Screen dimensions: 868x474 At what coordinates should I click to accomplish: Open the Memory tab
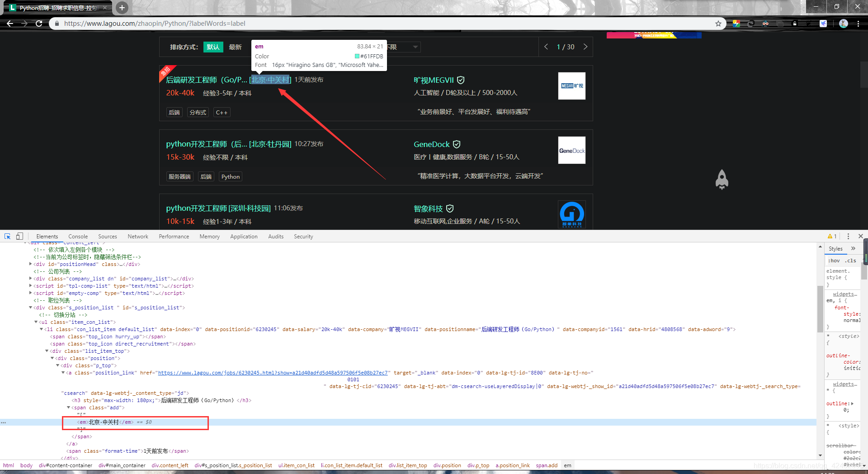210,236
